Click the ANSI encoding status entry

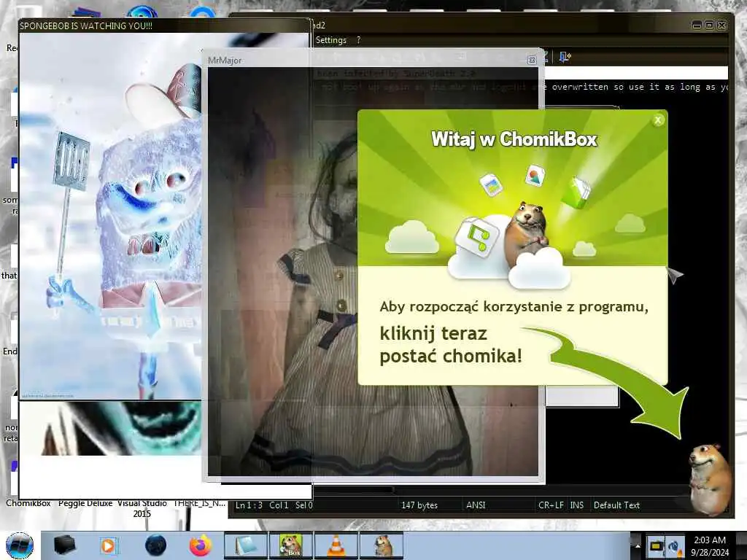coord(476,505)
